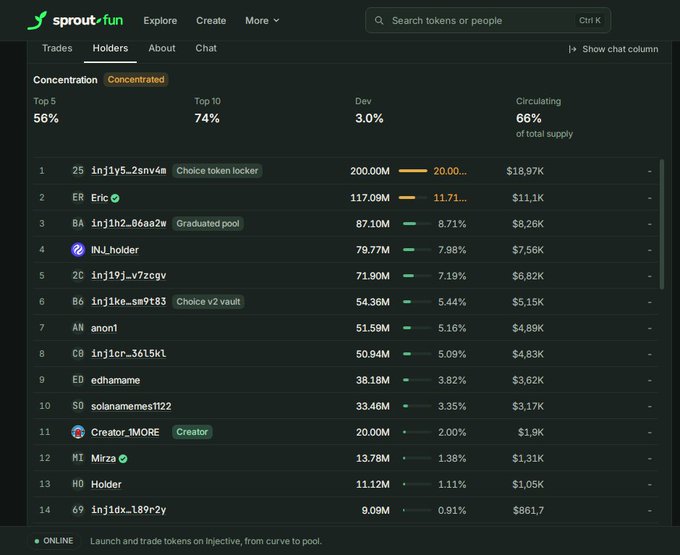
Task: Open Mirza's profile
Action: [103, 458]
